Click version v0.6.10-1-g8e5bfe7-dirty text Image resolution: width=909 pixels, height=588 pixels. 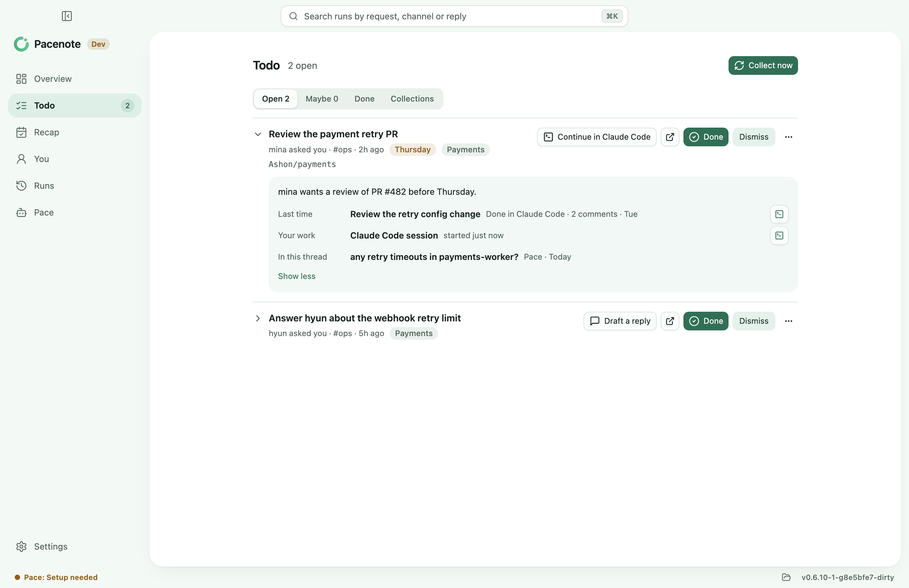pyautogui.click(x=848, y=577)
